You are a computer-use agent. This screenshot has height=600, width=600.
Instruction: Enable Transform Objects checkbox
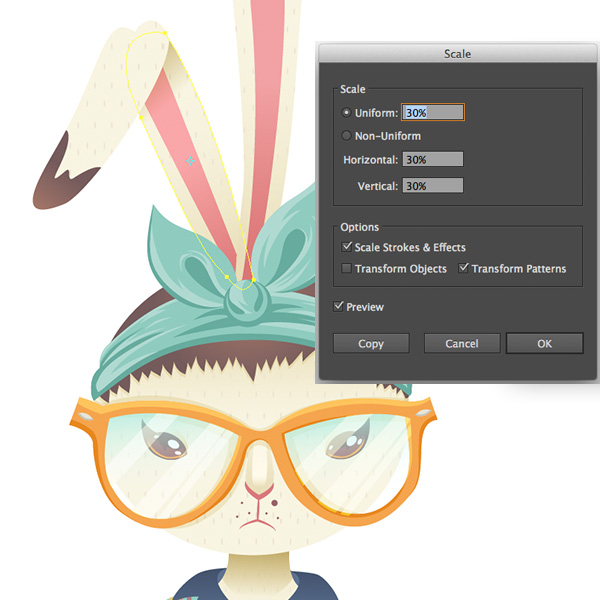pos(346,268)
